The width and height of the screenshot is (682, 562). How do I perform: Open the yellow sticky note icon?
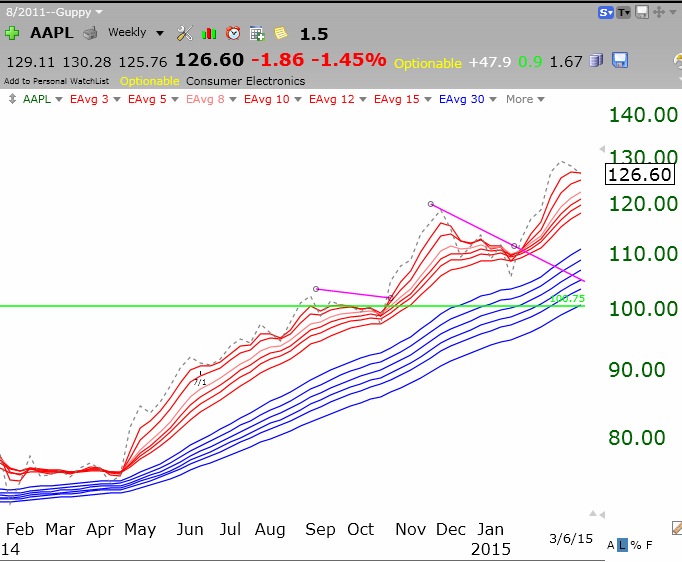tap(281, 33)
